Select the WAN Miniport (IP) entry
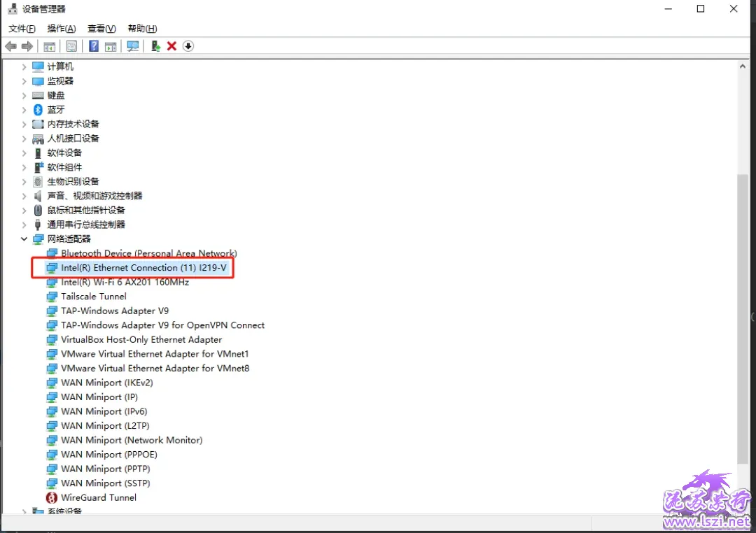Viewport: 756px width, 533px height. 99,397
